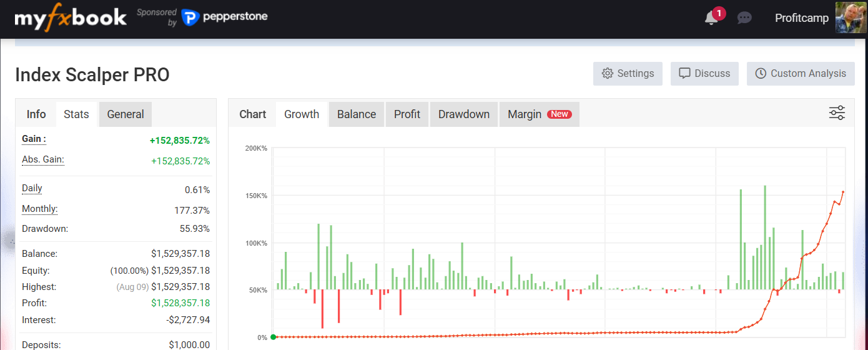Open the Profitcamp username menu
This screenshot has height=350, width=868.
(x=802, y=18)
